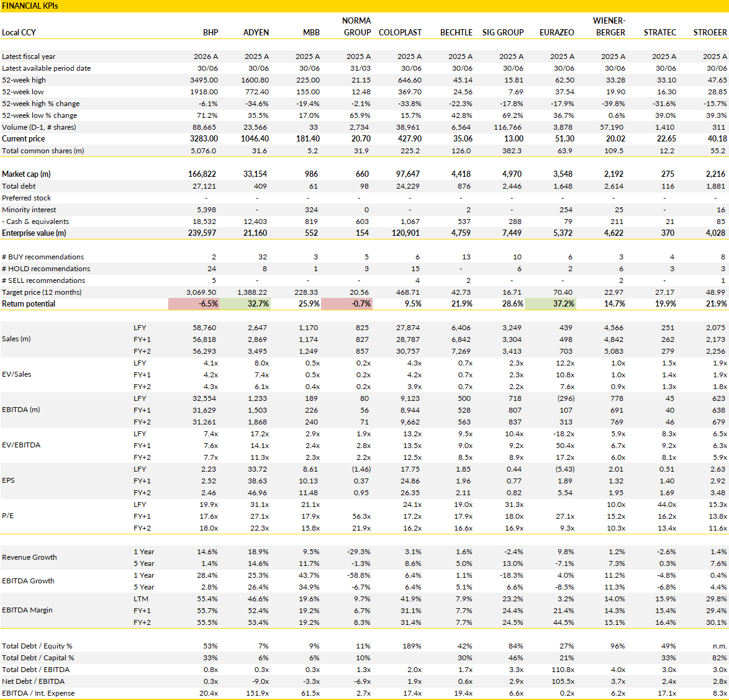Select the COLOPLAST column header

400,32
